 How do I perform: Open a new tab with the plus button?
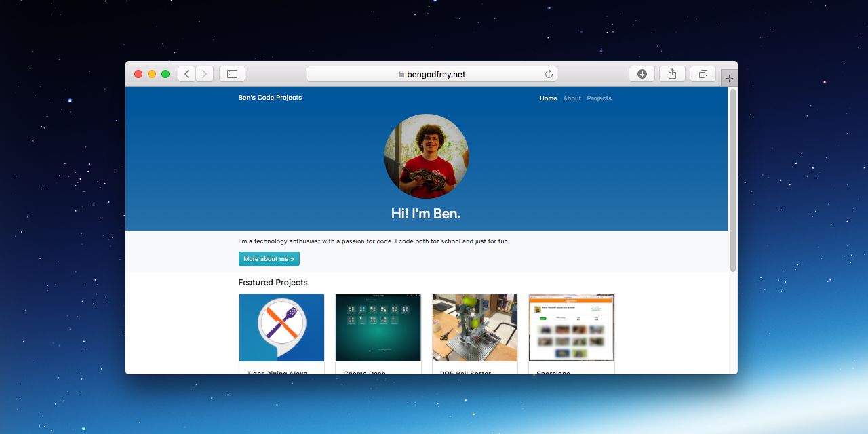tap(728, 77)
